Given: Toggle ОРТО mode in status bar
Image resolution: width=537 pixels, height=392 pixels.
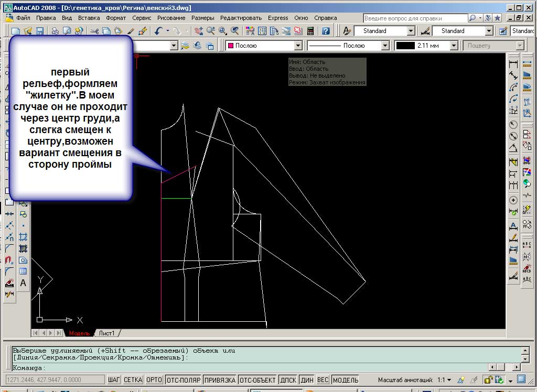Looking at the screenshot, I should pyautogui.click(x=154, y=380).
